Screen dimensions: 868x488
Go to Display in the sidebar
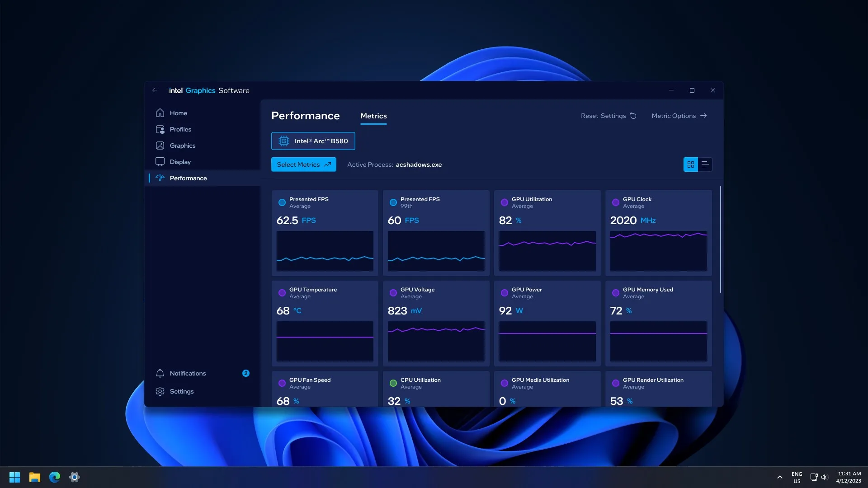point(202,162)
